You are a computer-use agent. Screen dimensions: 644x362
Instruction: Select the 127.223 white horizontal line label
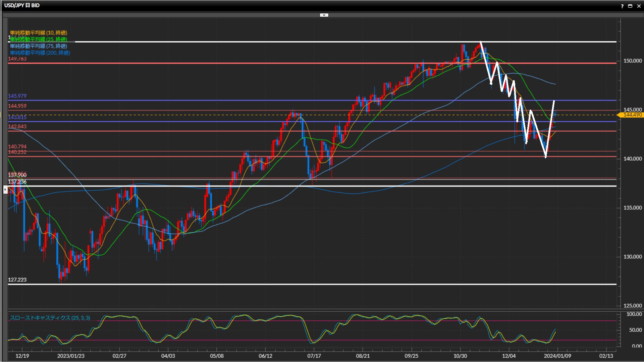click(x=17, y=280)
